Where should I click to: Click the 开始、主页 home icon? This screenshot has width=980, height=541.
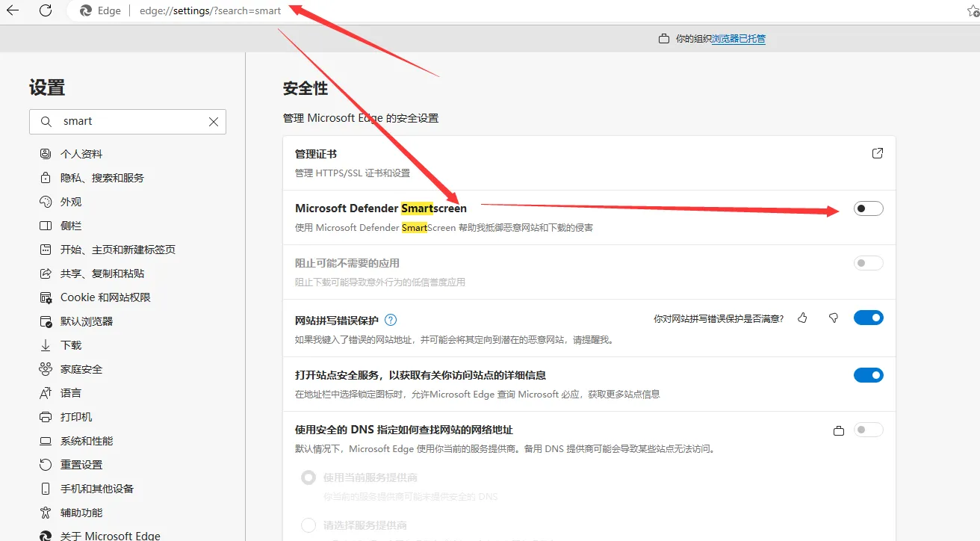tap(46, 250)
